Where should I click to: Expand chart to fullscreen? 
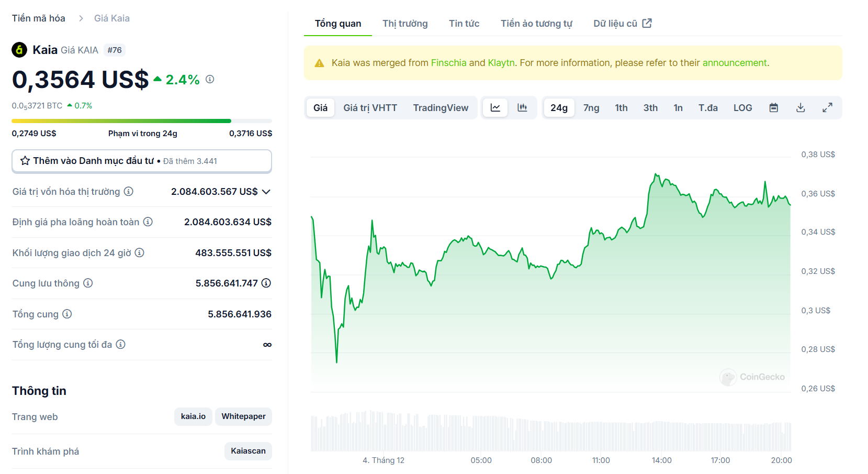coord(827,108)
